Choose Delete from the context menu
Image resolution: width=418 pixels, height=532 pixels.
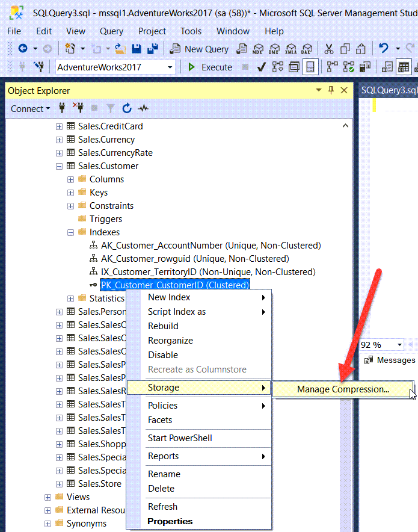click(198, 489)
